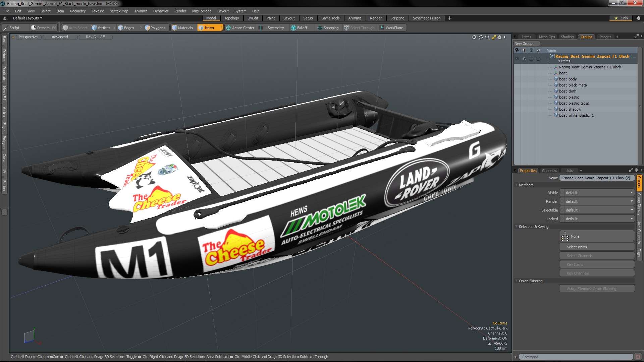Viewport: 644px width, 362px height.
Task: Switch to the Shading panel tab
Action: coord(567,37)
